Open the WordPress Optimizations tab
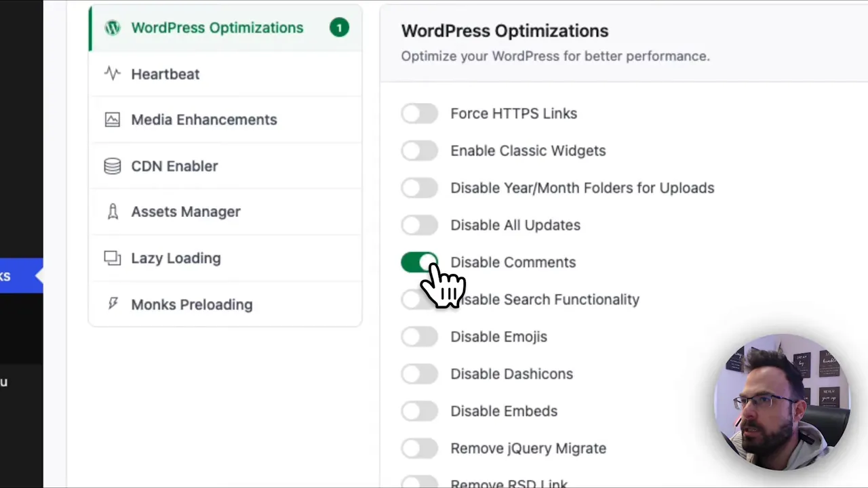 (x=225, y=28)
